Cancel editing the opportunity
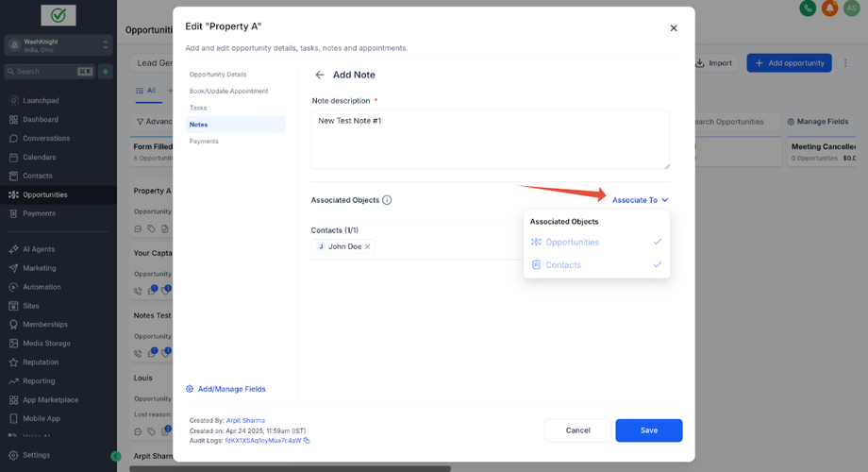Screen dimensions: 868x472 tap(577, 430)
